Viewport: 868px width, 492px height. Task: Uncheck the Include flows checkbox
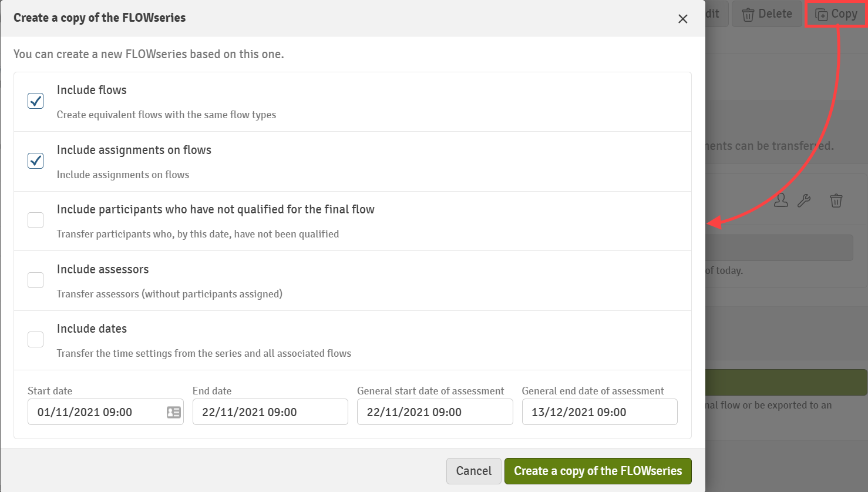pos(36,101)
